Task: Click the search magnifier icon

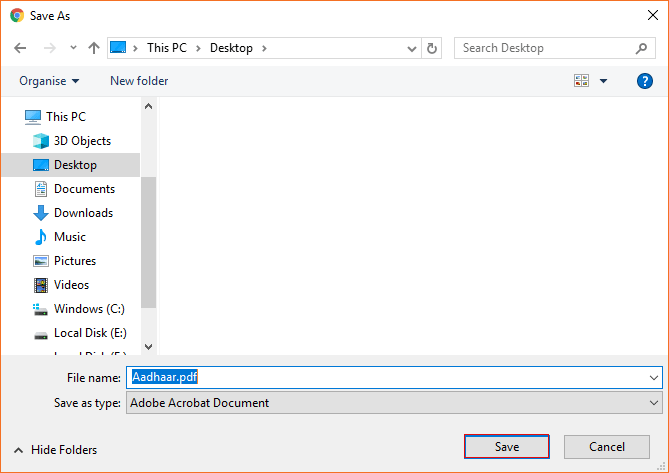Action: point(641,48)
